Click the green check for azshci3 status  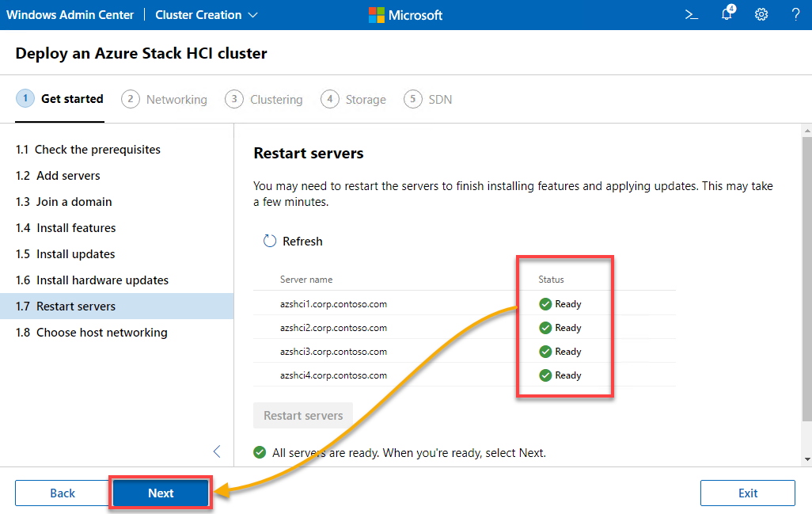[x=545, y=352]
